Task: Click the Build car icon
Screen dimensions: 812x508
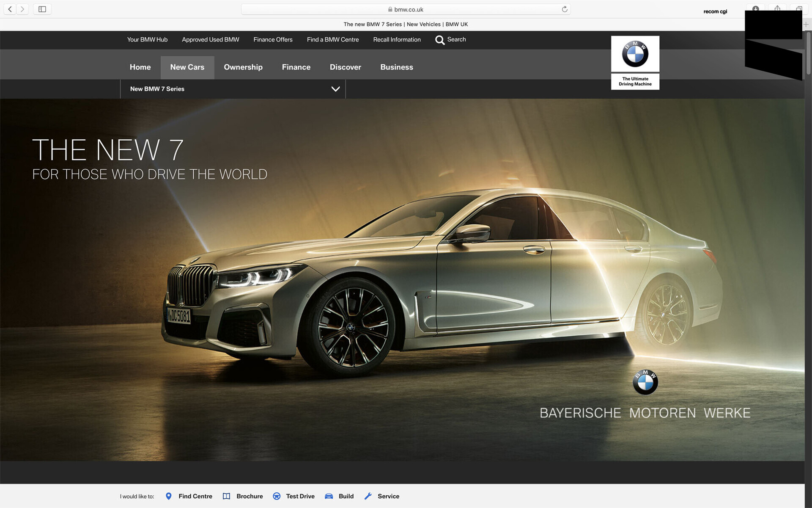Action: click(x=329, y=496)
